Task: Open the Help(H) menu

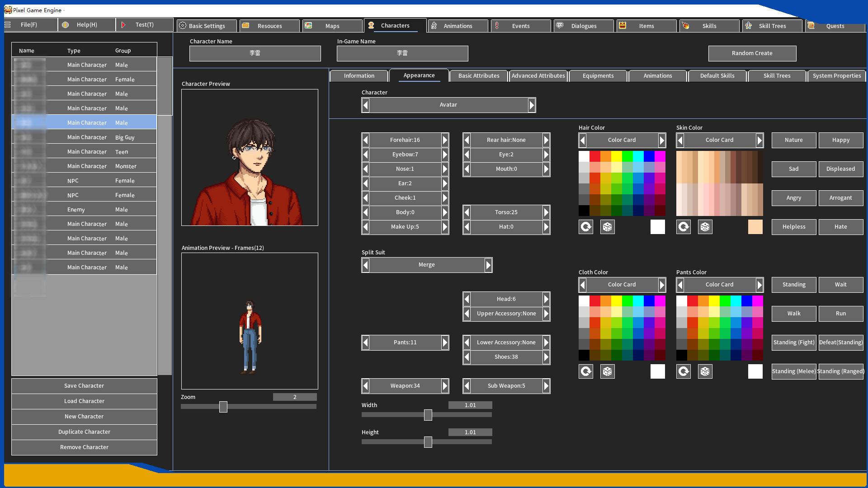Action: (x=86, y=25)
